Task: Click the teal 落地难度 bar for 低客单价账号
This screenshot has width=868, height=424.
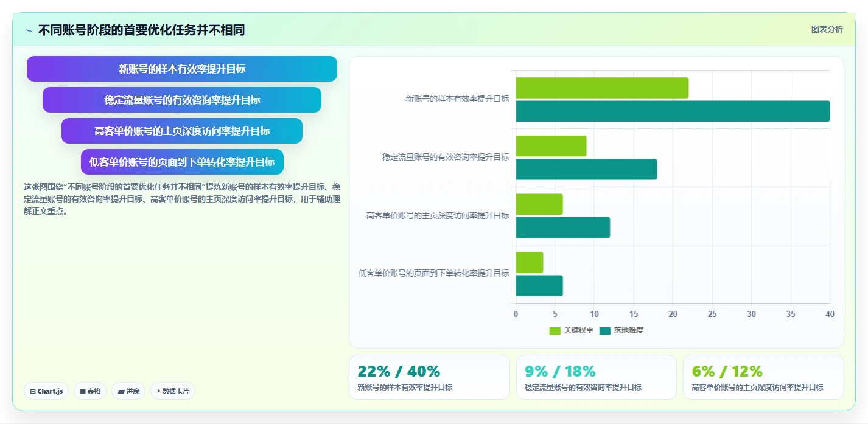Action: pos(539,285)
